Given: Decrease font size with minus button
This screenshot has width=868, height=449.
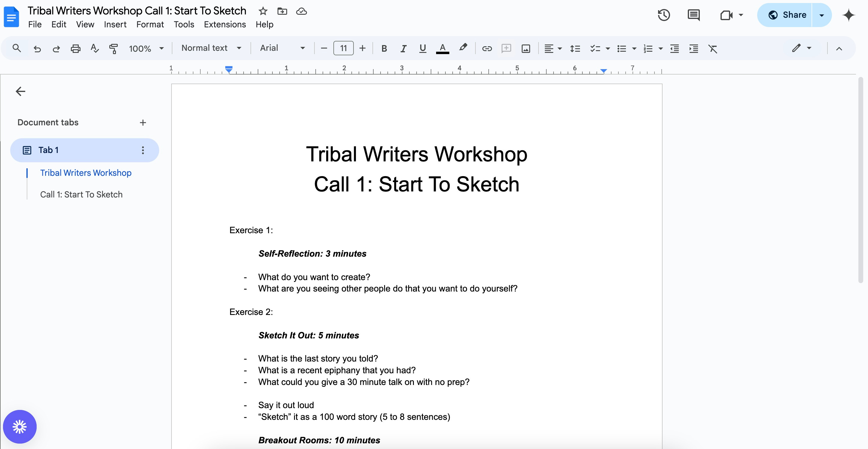Looking at the screenshot, I should pyautogui.click(x=324, y=49).
